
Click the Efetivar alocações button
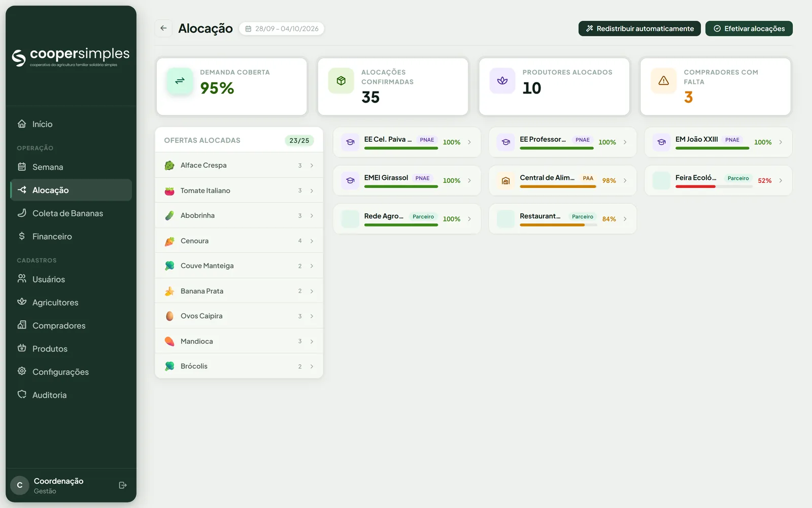pos(749,28)
